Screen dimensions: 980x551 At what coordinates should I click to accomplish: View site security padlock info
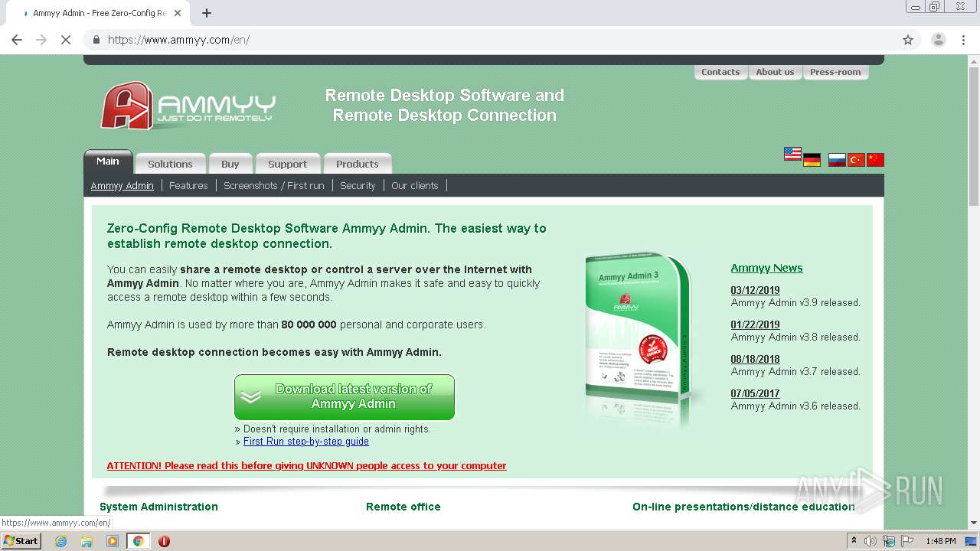click(x=96, y=40)
